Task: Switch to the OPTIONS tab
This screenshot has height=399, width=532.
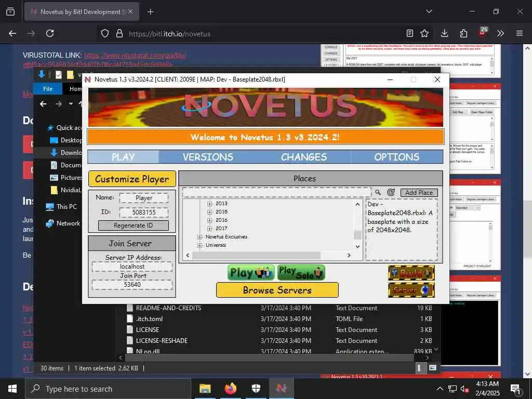Action: 396,157
